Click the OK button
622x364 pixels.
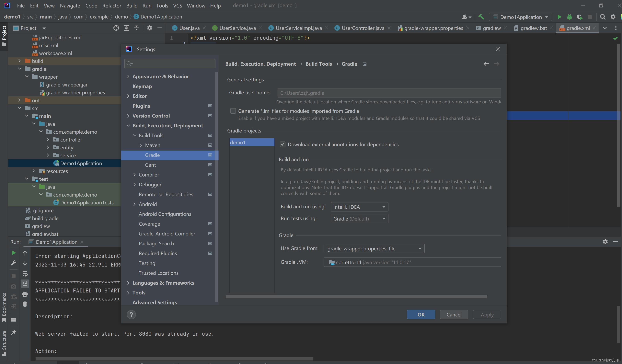click(421, 315)
